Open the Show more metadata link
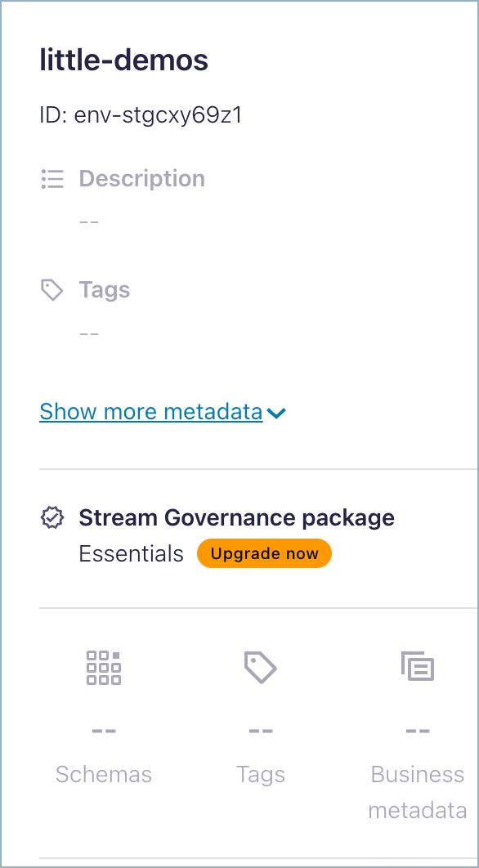The height and width of the screenshot is (868, 479). tap(150, 411)
